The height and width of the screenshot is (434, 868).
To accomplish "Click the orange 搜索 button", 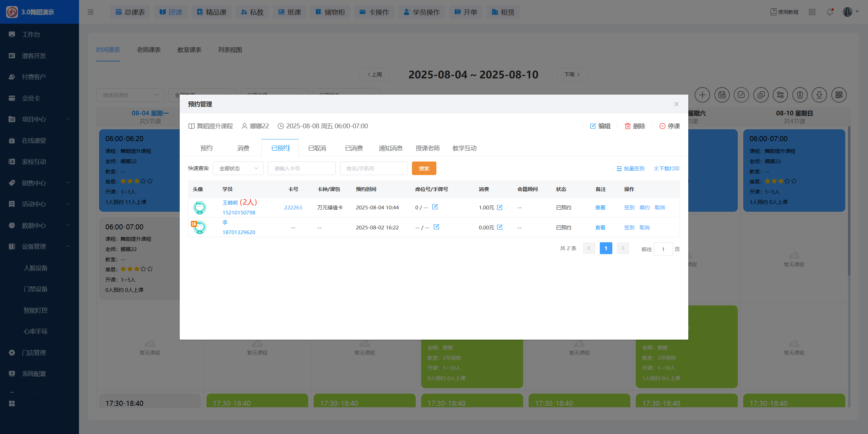I will point(424,168).
